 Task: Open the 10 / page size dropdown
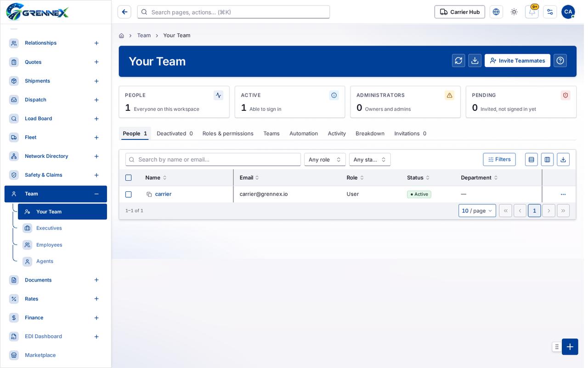tap(477, 211)
